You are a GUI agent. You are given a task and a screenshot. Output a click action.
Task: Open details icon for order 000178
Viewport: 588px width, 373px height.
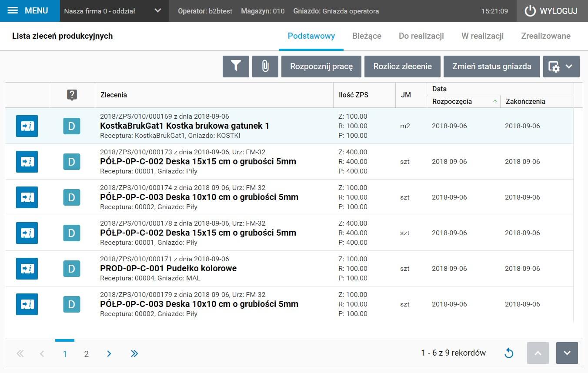click(x=27, y=233)
